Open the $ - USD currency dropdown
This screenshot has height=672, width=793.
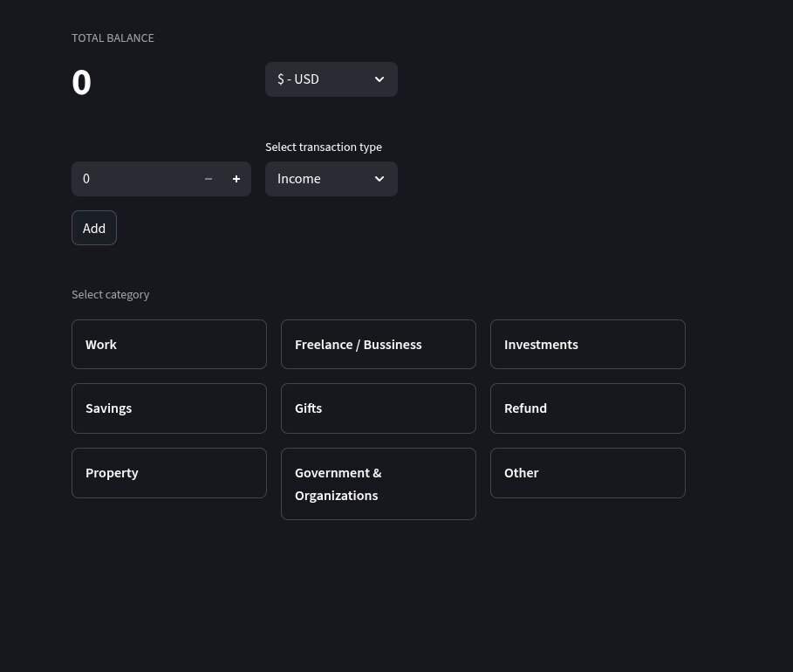click(332, 79)
